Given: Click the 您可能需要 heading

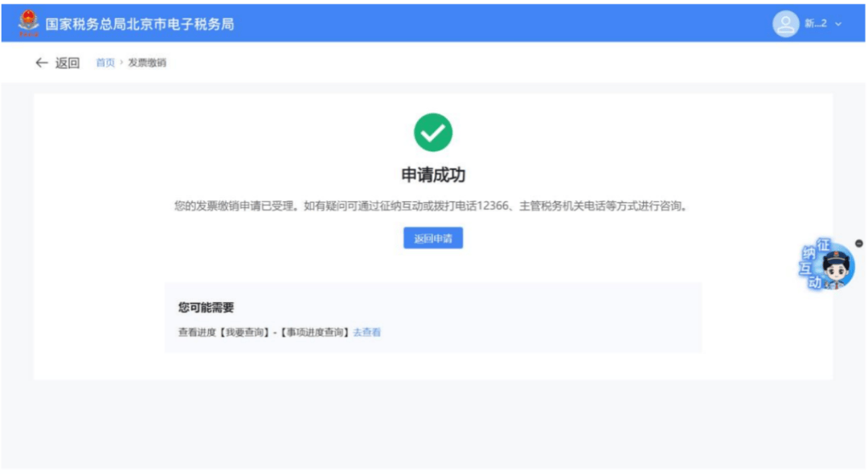Looking at the screenshot, I should coord(206,307).
